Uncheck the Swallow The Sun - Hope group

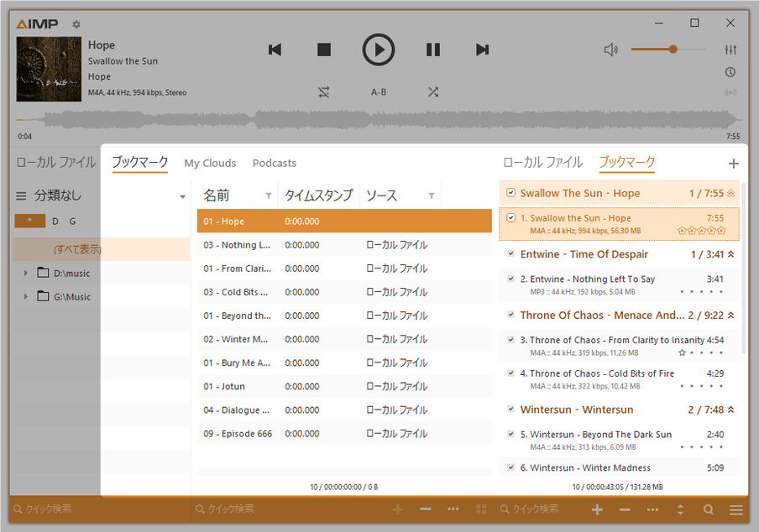pos(510,192)
